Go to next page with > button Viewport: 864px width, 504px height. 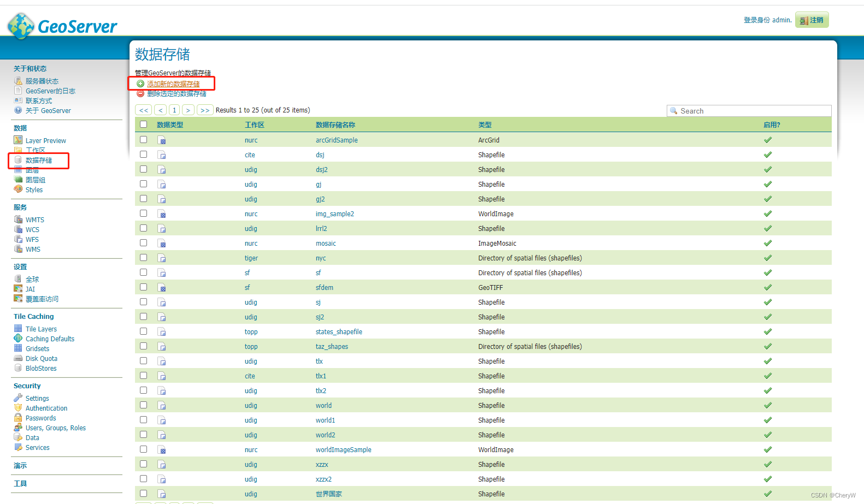[188, 110]
